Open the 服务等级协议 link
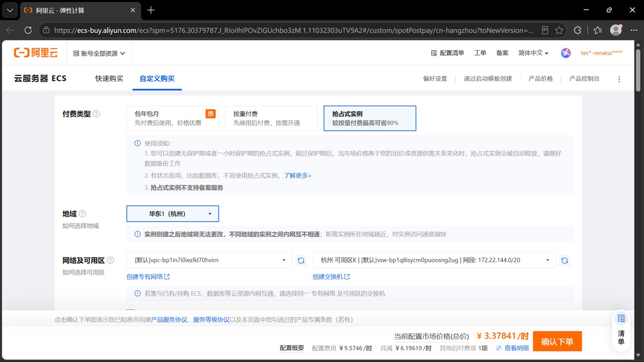The image size is (644, 362). pos(211,320)
